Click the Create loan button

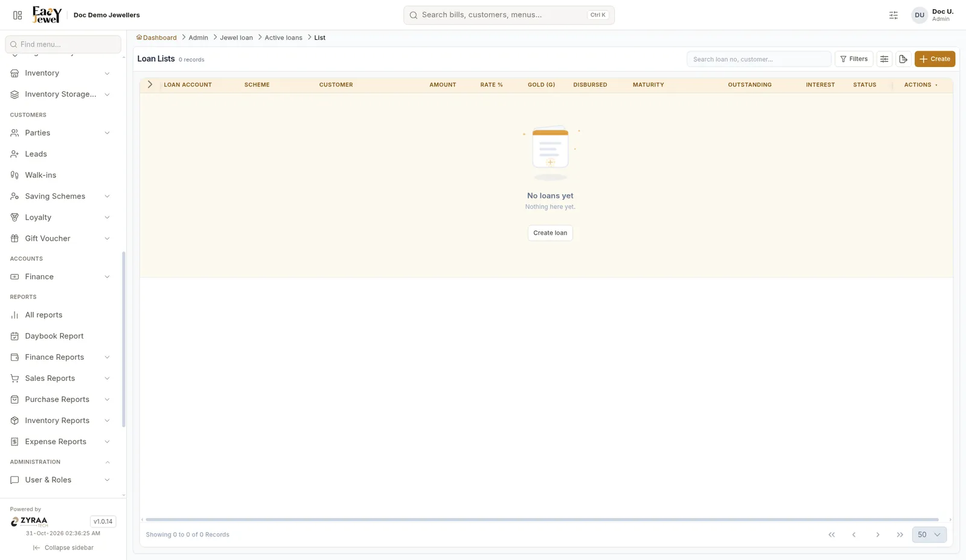(x=550, y=233)
